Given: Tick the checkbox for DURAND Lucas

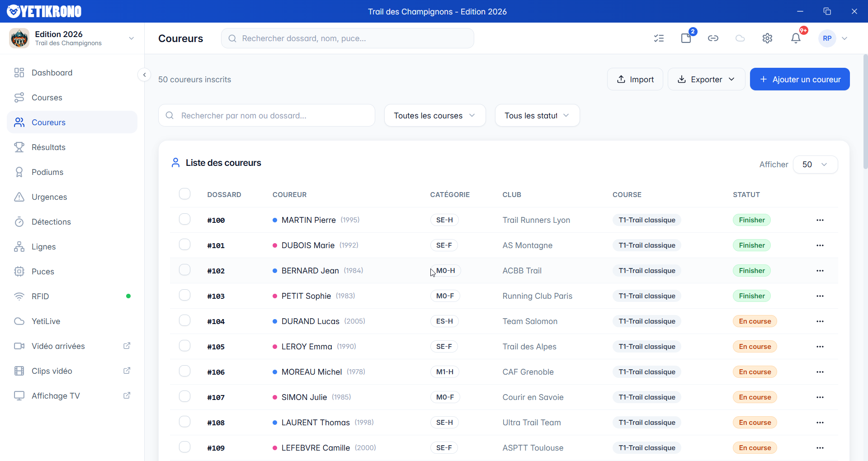Looking at the screenshot, I should click(x=184, y=320).
